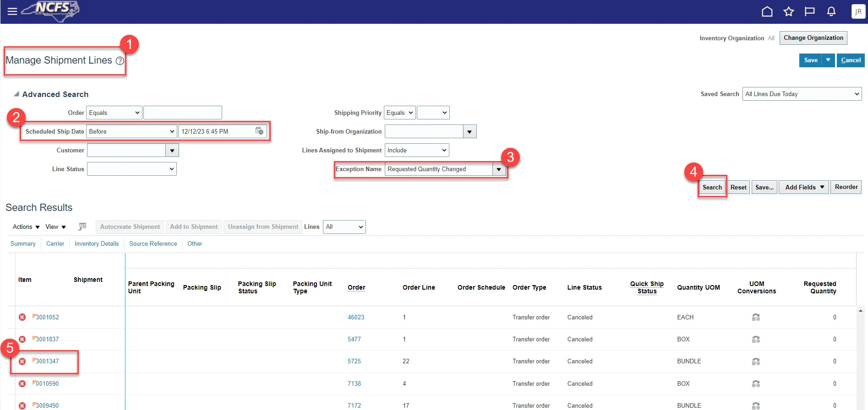Click the Freeze column icon in results toolbar
868x410 pixels.
pyautogui.click(x=82, y=227)
